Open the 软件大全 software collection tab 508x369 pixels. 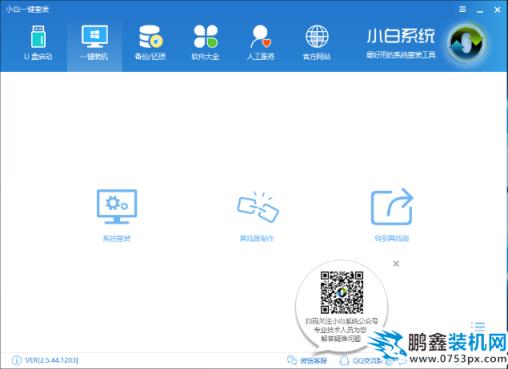[x=205, y=43]
